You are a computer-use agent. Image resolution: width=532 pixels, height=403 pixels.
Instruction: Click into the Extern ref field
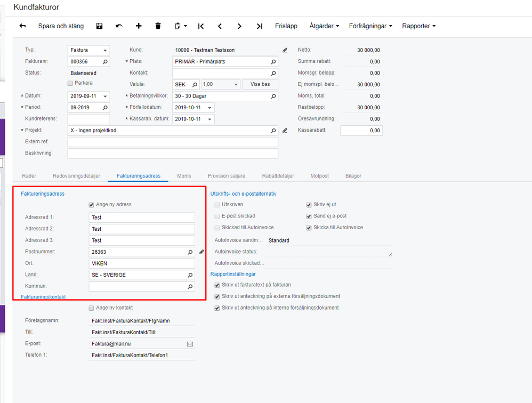173,142
